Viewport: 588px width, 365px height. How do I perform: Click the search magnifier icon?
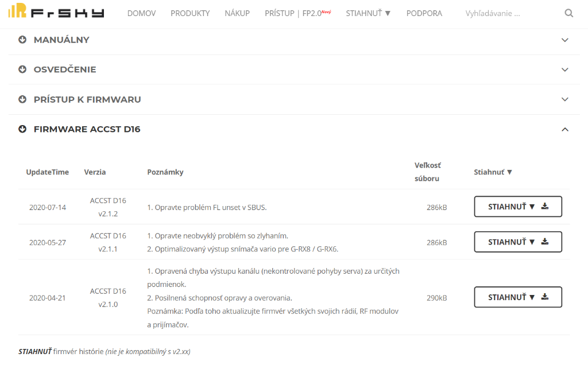[568, 13]
